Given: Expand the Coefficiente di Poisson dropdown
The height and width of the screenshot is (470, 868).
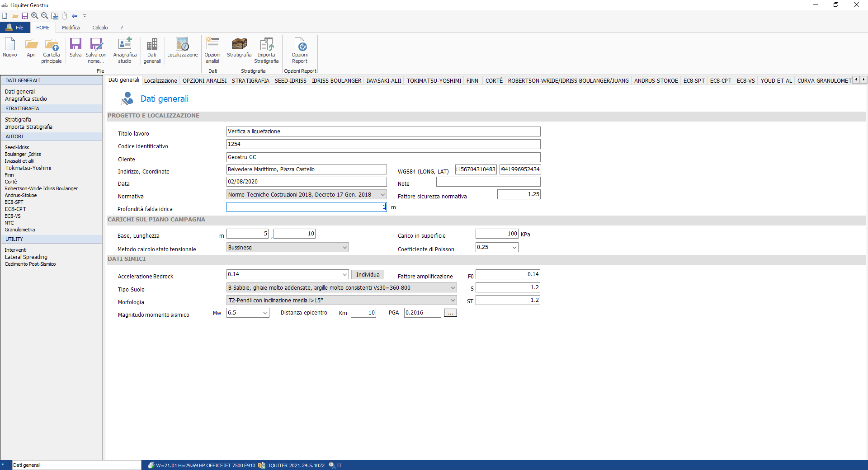Looking at the screenshot, I should (514, 248).
